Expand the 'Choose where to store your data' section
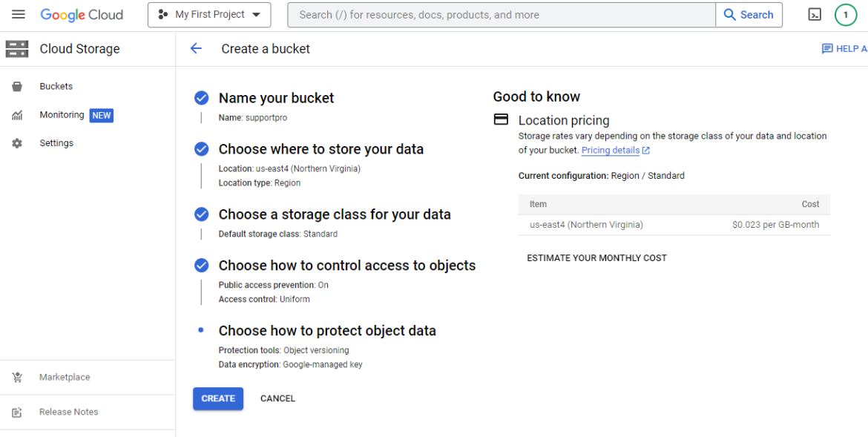The width and height of the screenshot is (868, 437). [321, 148]
